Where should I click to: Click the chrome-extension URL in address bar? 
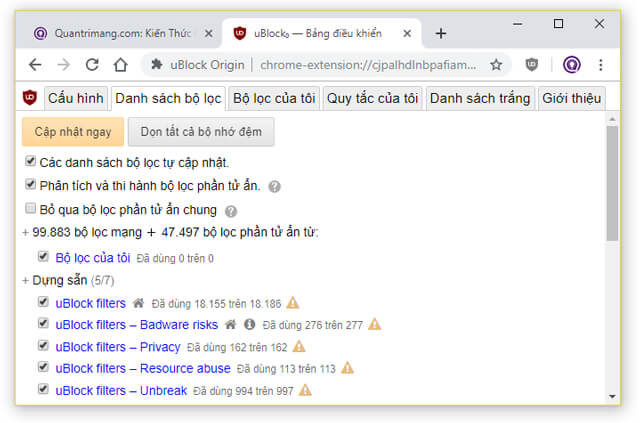tap(368, 65)
